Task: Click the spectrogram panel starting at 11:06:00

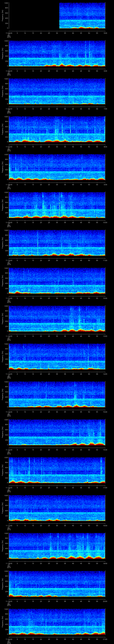Action: coord(57,91)
